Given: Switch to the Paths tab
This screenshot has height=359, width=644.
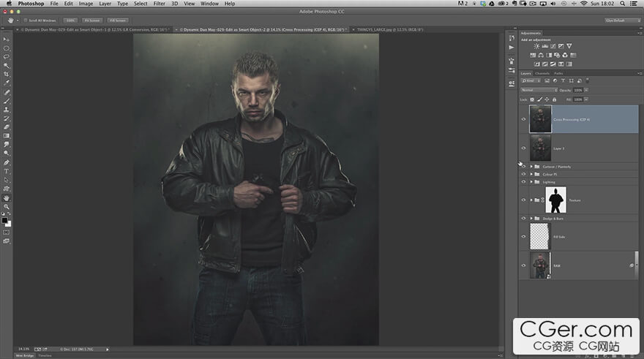Looking at the screenshot, I should tap(558, 73).
